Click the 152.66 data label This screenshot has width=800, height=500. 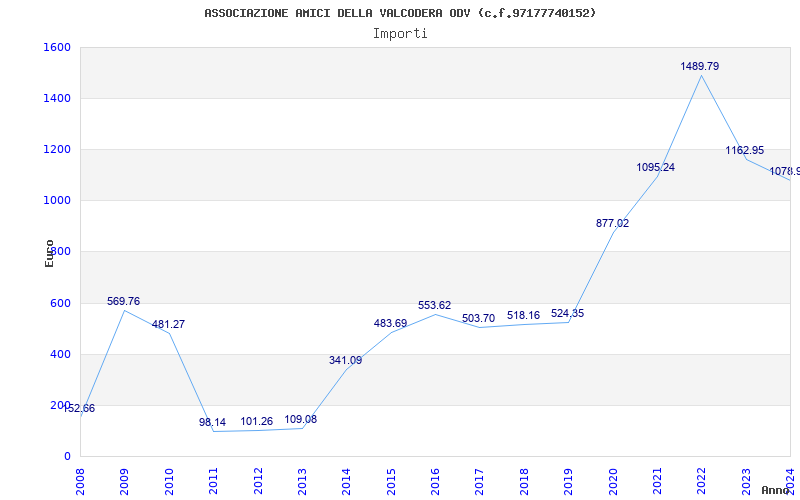(x=79, y=409)
